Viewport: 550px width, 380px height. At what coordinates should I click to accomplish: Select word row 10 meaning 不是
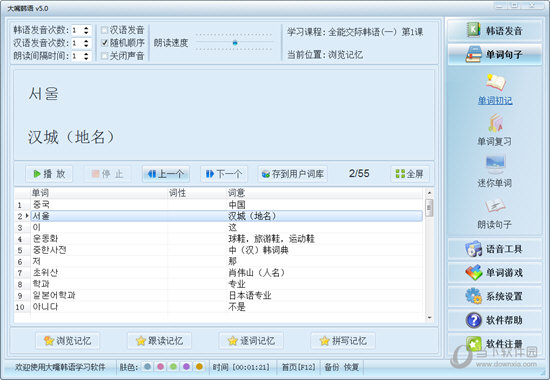[x=219, y=307]
